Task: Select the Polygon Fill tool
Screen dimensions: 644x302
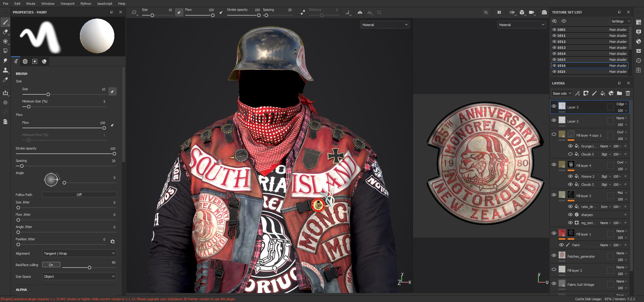Action: pos(5,51)
